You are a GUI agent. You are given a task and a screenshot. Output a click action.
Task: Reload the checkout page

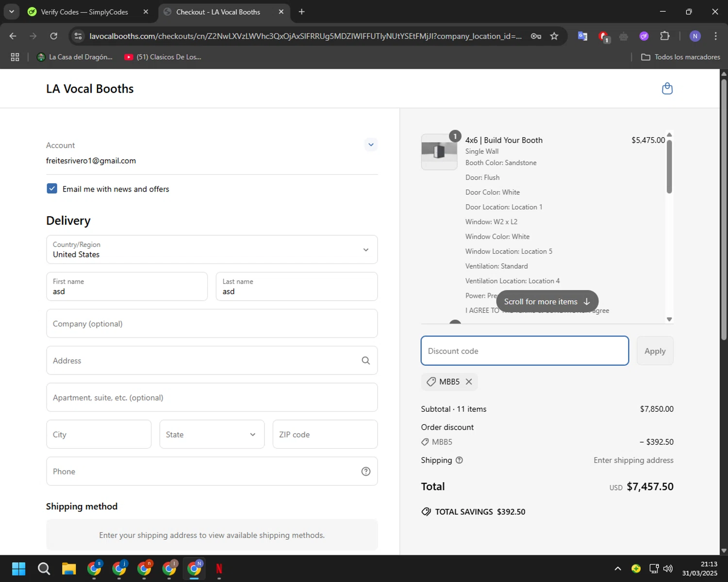click(x=54, y=36)
